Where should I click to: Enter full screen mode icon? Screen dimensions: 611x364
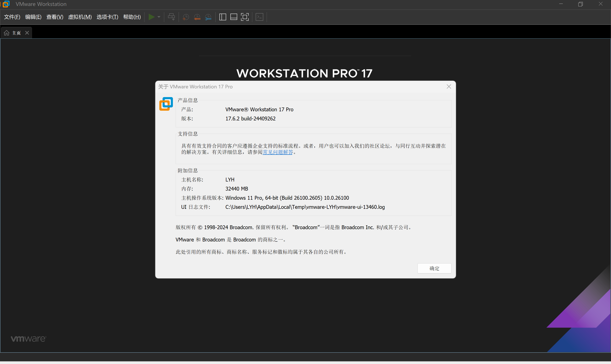point(245,17)
